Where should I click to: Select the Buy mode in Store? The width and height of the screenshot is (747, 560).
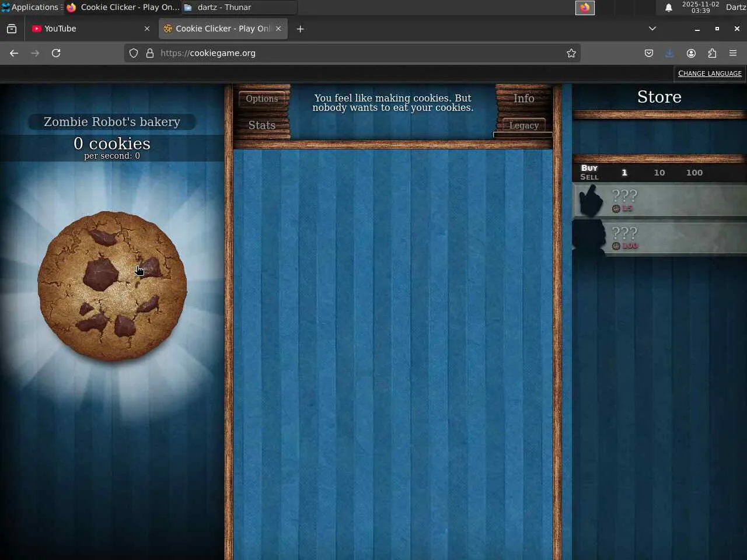589,168
